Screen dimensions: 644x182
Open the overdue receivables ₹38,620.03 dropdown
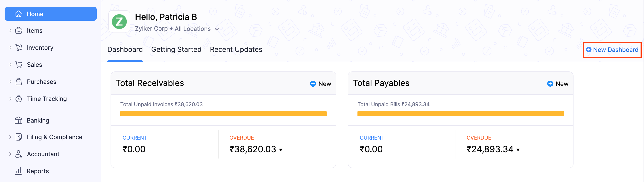pyautogui.click(x=281, y=150)
